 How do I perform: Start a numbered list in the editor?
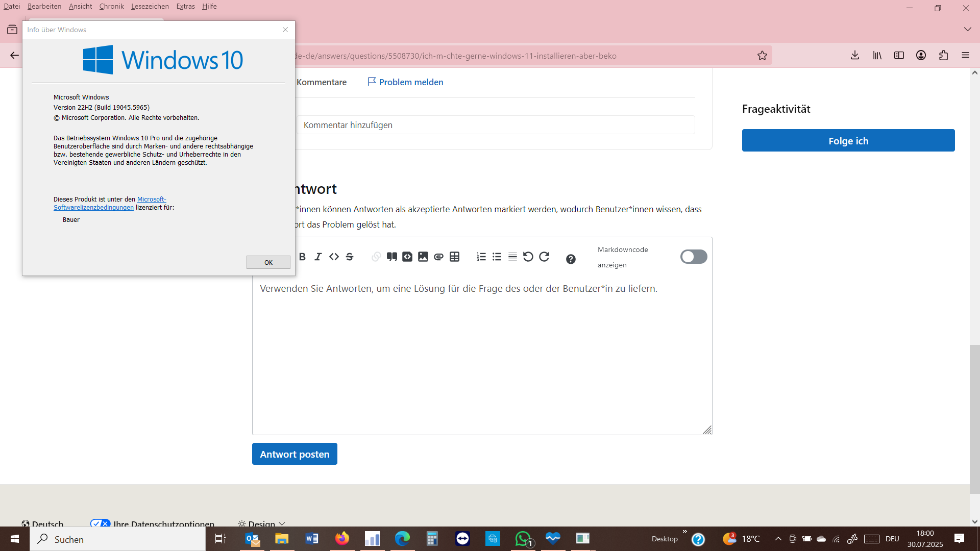(481, 257)
